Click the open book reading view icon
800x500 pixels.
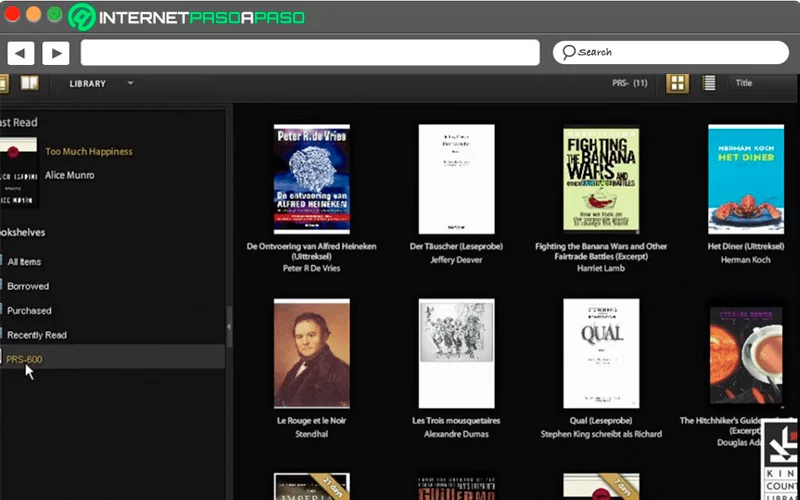[x=30, y=84]
